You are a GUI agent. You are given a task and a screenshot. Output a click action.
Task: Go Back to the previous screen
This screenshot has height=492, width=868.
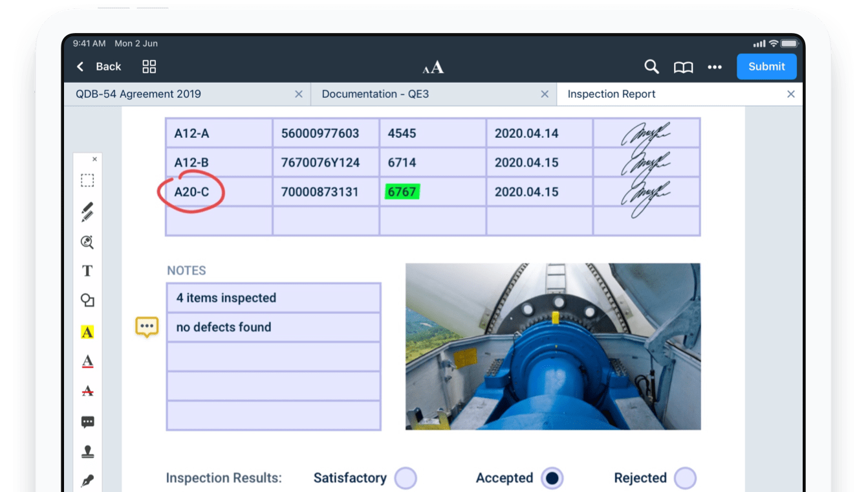pyautogui.click(x=99, y=67)
